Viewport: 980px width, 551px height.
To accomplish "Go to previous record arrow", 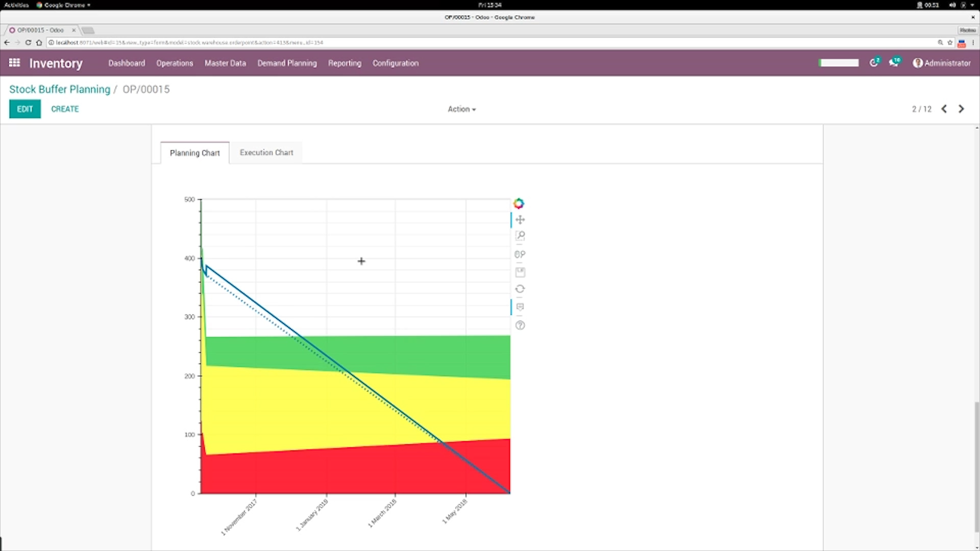I will pyautogui.click(x=944, y=109).
